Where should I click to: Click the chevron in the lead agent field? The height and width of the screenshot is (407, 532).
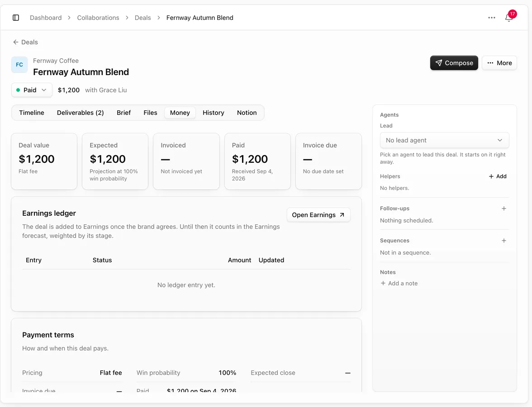500,140
